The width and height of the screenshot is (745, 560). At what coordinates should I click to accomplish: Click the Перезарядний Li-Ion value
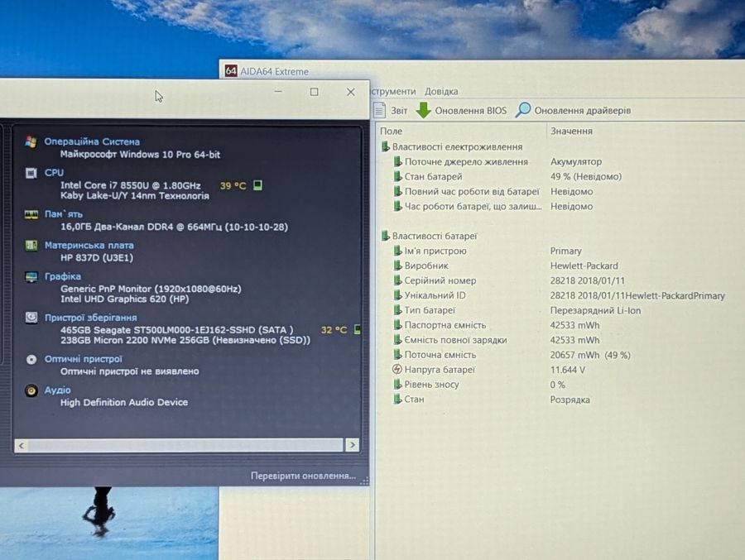[x=595, y=310]
